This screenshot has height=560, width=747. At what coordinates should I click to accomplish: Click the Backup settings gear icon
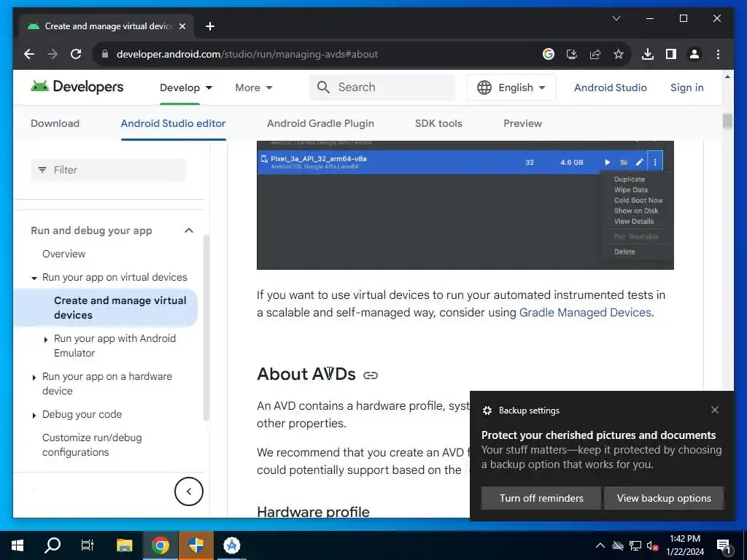(x=487, y=411)
